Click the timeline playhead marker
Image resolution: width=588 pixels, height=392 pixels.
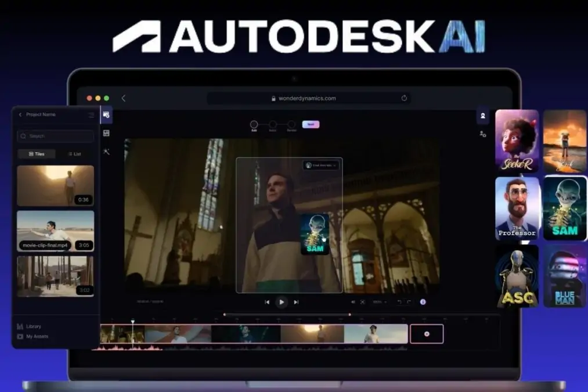pyautogui.click(x=133, y=322)
